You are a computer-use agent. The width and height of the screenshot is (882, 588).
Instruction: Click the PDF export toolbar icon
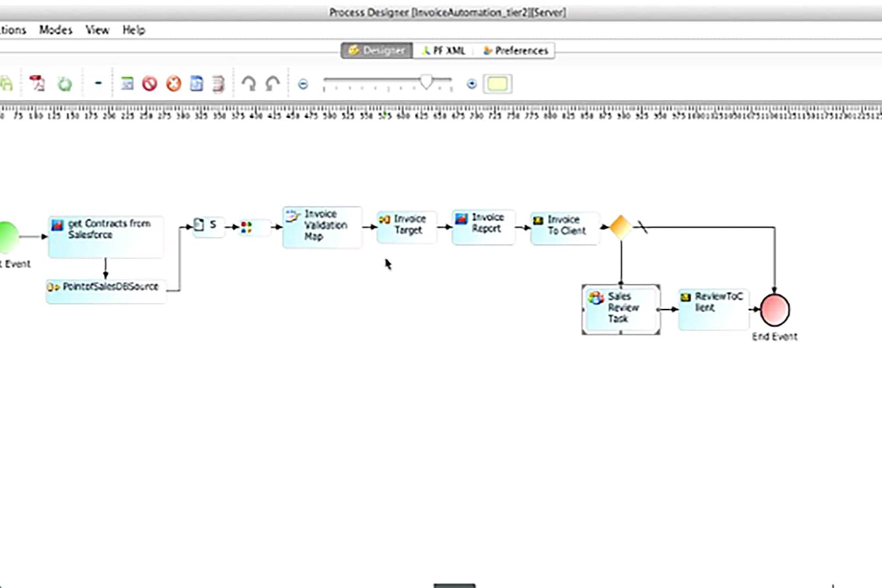pyautogui.click(x=37, y=83)
